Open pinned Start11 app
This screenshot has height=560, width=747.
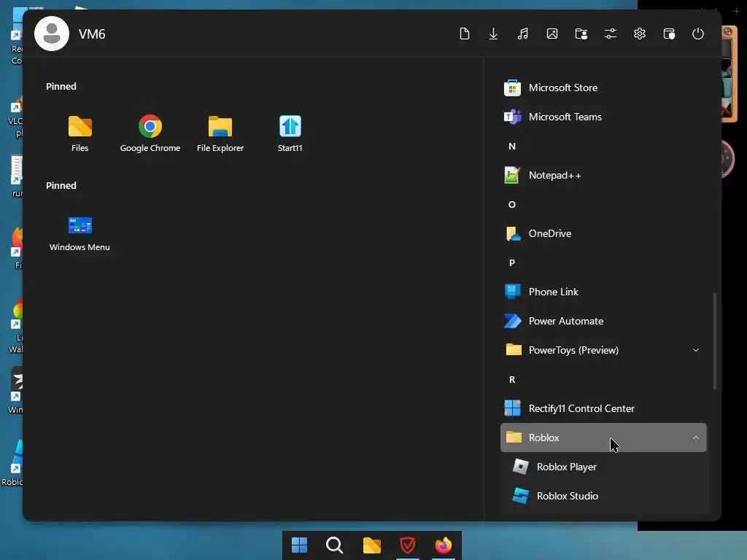(290, 134)
